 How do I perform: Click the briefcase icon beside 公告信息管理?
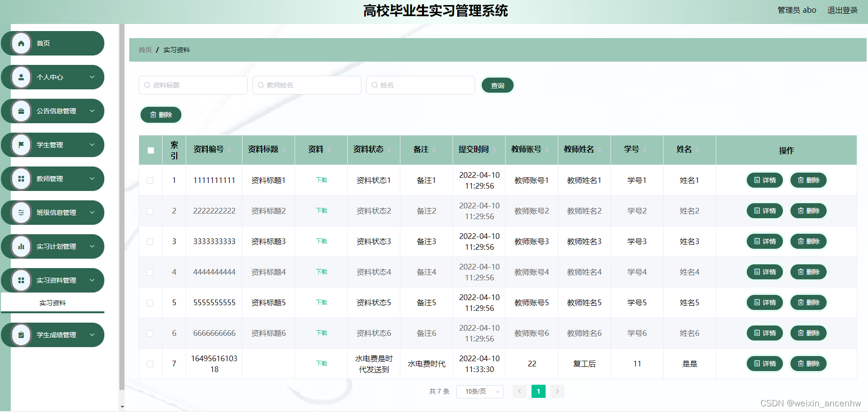tap(21, 111)
